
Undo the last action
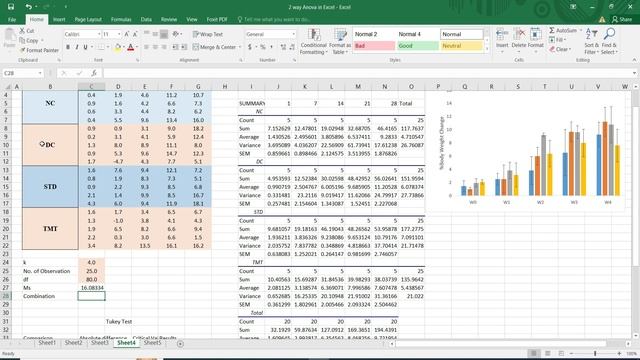pos(28,7)
